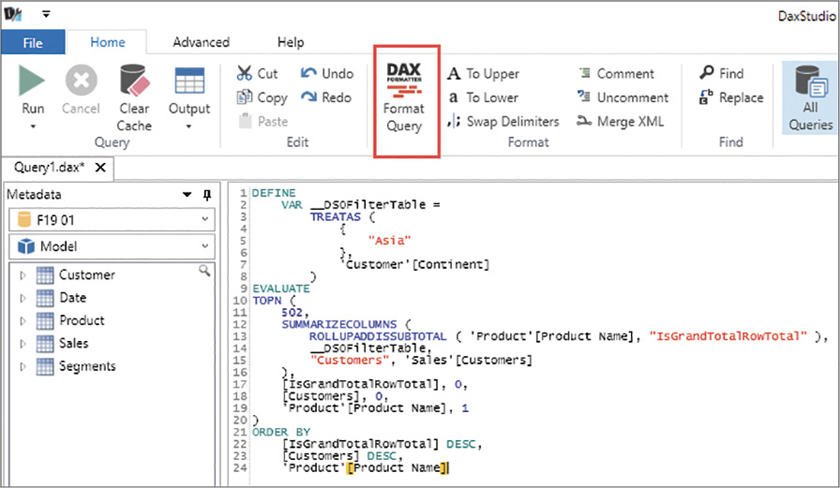Run the query with the green play icon
Viewport: 840px width, 488px height.
(x=32, y=80)
